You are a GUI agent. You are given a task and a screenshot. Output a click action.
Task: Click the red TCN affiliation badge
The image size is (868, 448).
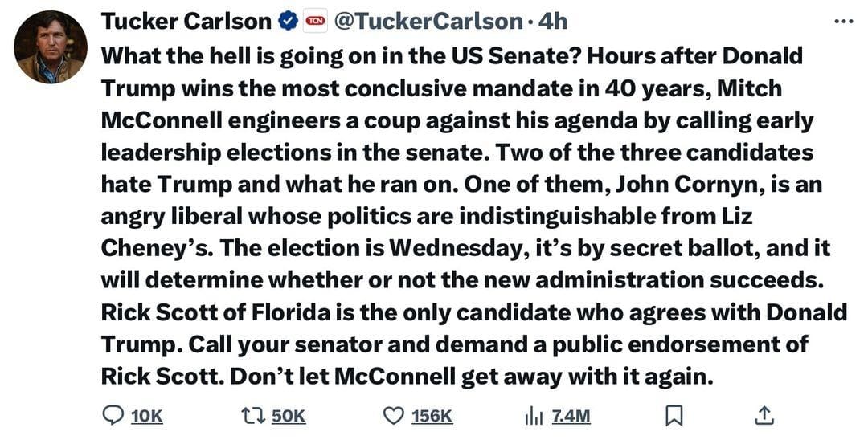pos(314,22)
